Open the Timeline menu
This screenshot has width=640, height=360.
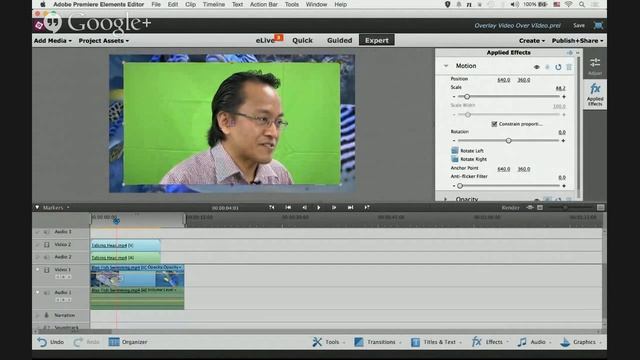coord(214,4)
